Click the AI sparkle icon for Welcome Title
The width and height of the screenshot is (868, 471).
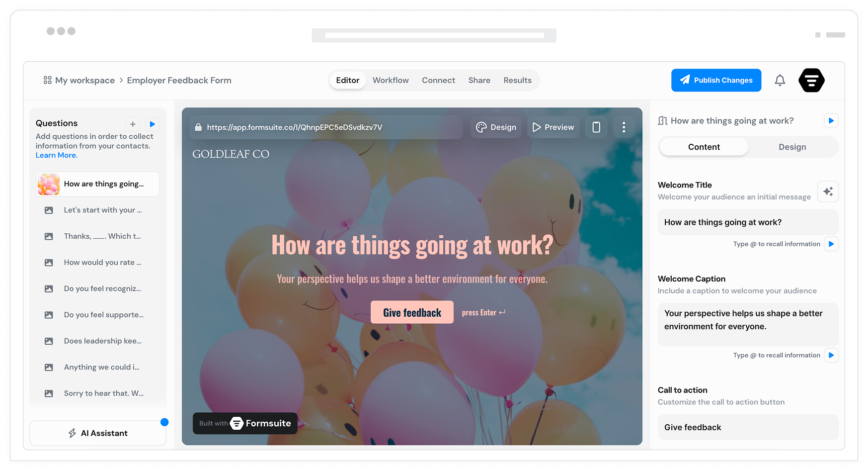(828, 191)
